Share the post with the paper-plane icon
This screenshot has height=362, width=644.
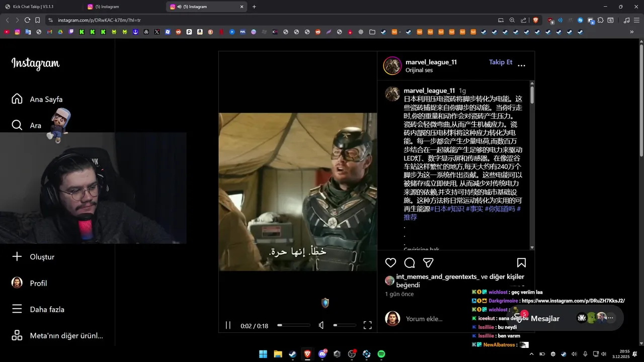click(x=428, y=262)
